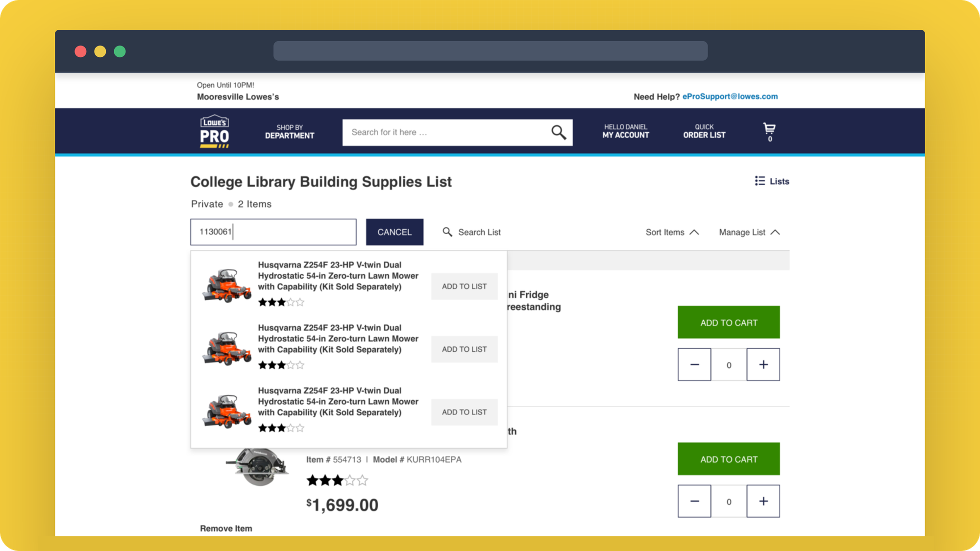Click MY ACCOUNT icon area
The width and height of the screenshot is (980, 551).
[x=625, y=131]
